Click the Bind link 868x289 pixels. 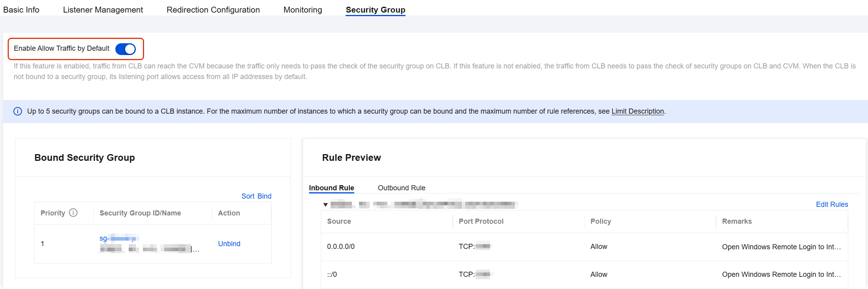265,196
